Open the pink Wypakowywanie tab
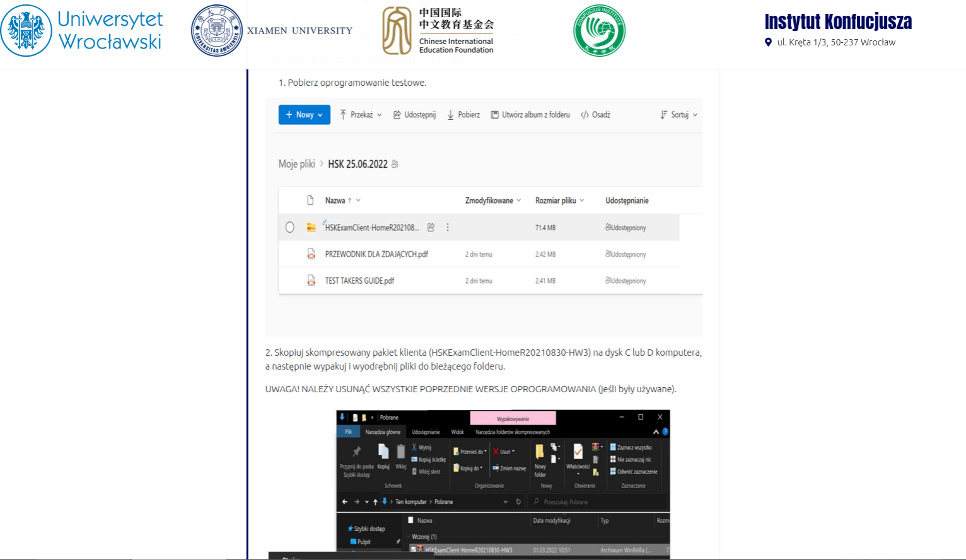The height and width of the screenshot is (560, 966). tap(513, 419)
